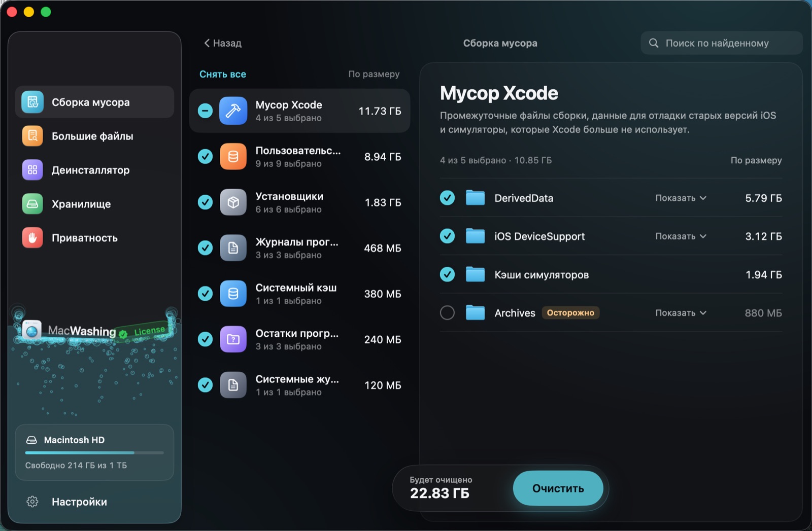Click the Большие файлы sidebar icon

[32, 136]
